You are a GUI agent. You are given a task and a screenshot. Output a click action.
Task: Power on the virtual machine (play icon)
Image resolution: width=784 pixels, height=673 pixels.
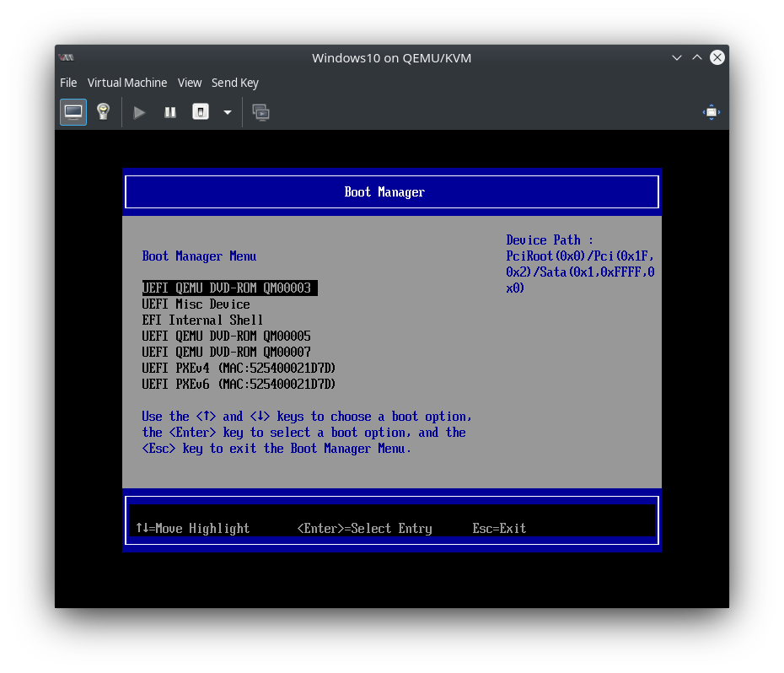139,112
